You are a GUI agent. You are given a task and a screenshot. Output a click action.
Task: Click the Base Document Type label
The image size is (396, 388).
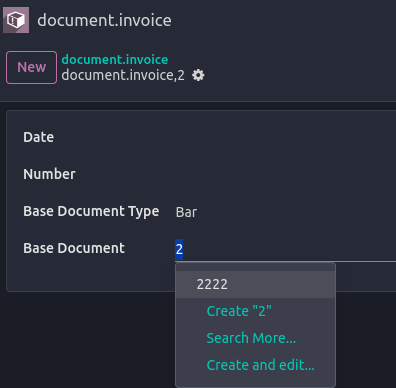(x=91, y=211)
